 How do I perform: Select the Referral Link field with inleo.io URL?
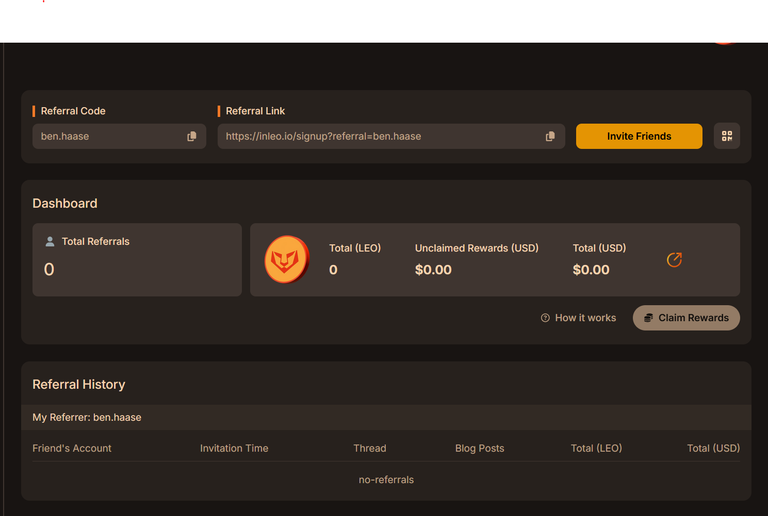point(391,136)
